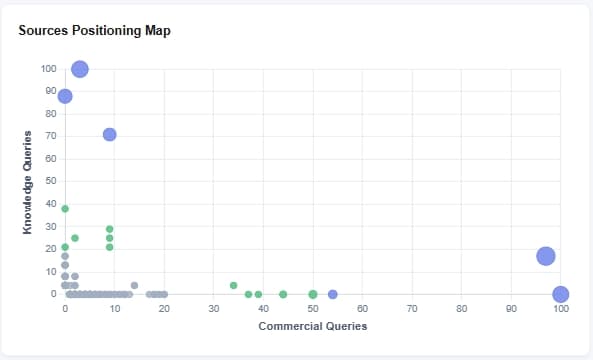Select green dot at 2 Commercial, 25 Knowledge
The height and width of the screenshot is (360, 593).
pyautogui.click(x=75, y=238)
